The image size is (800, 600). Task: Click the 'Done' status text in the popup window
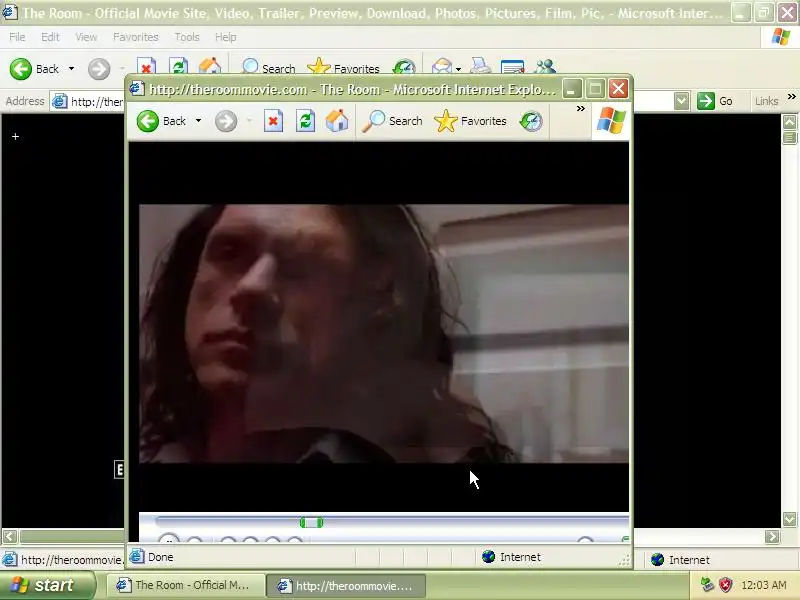(161, 557)
